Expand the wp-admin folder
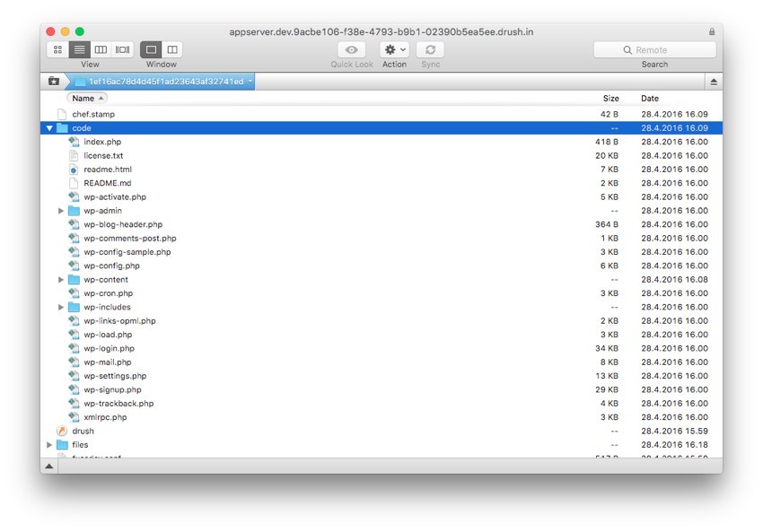 coord(61,211)
